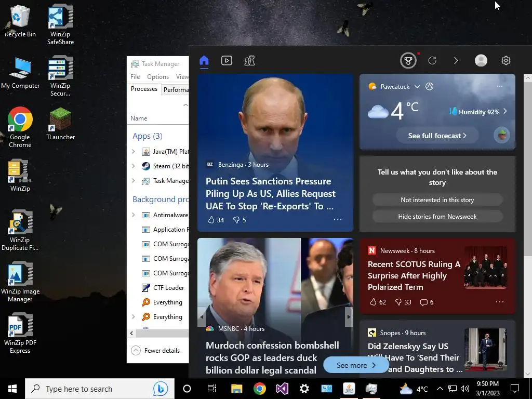Click the Bing icon in search box
532x399 pixels.
pyautogui.click(x=161, y=389)
